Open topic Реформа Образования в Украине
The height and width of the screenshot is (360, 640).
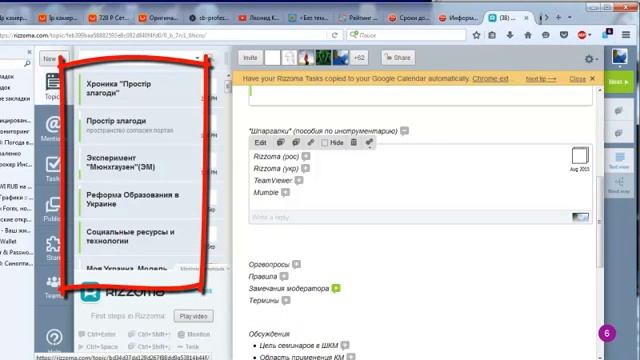pyautogui.click(x=140, y=200)
